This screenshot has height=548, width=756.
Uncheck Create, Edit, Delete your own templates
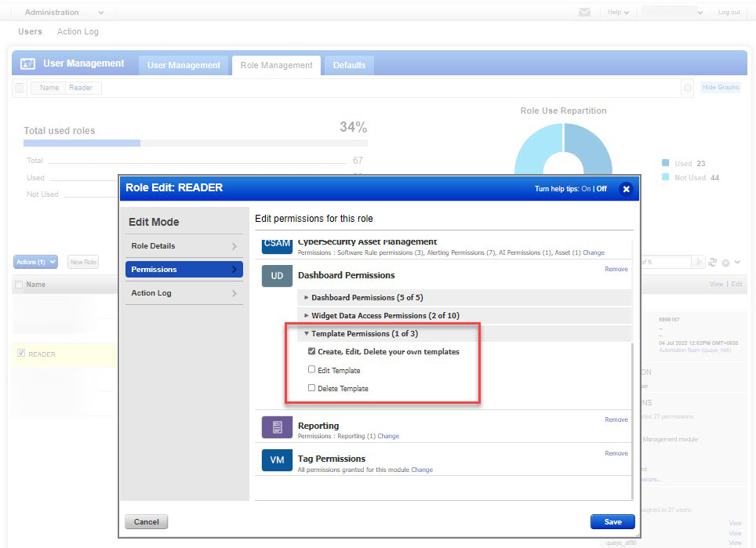[311, 351]
